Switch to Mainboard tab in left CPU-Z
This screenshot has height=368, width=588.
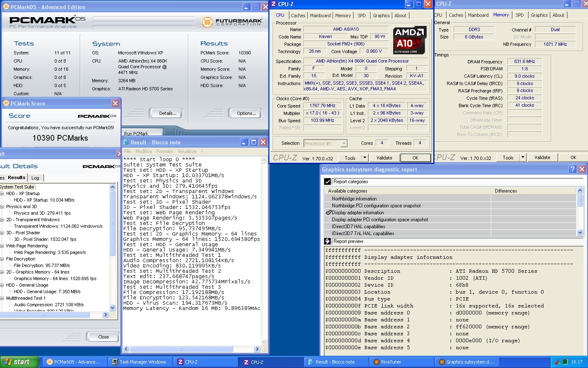[320, 16]
